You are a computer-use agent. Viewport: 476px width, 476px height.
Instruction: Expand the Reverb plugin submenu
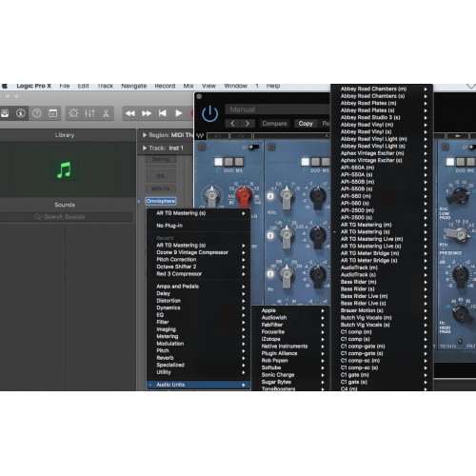(x=198, y=358)
